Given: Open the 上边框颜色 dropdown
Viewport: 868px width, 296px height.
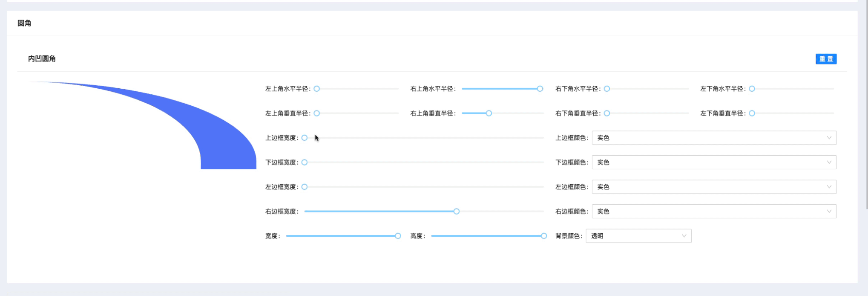Looking at the screenshot, I should 714,138.
